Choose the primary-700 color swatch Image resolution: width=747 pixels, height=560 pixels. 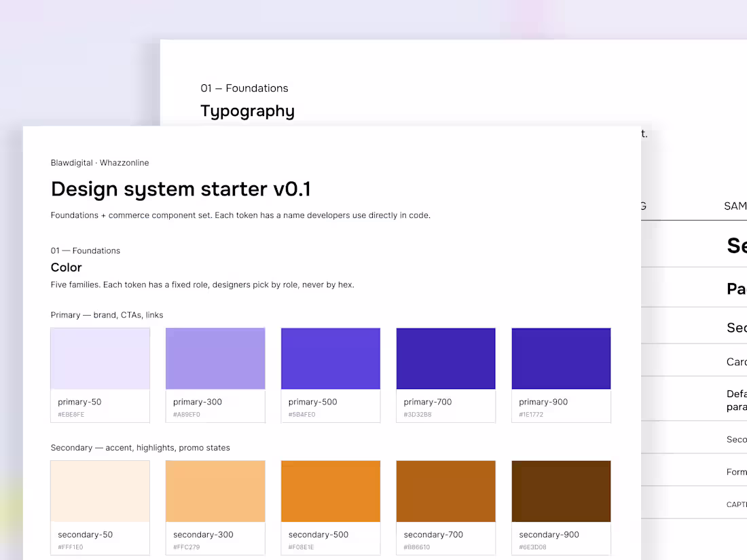pos(446,358)
